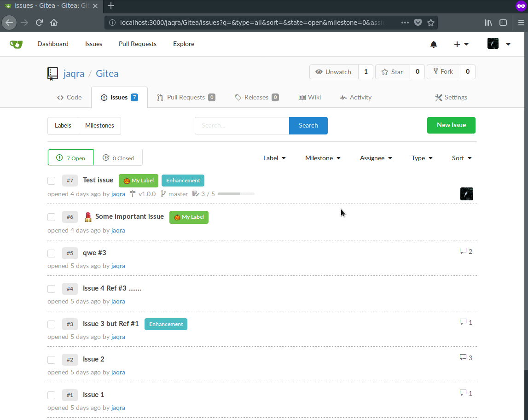Click browser back arrow button

9,23
